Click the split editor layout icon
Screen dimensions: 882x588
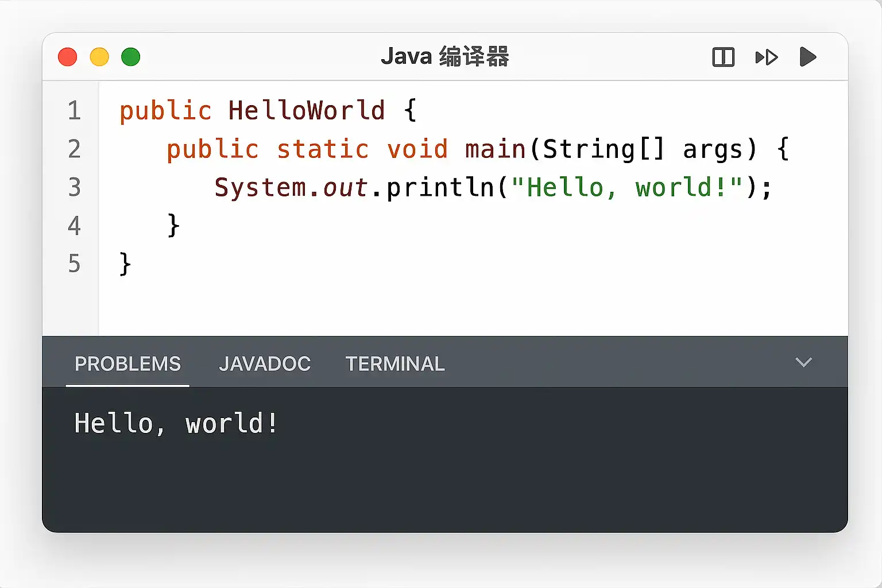pyautogui.click(x=723, y=57)
